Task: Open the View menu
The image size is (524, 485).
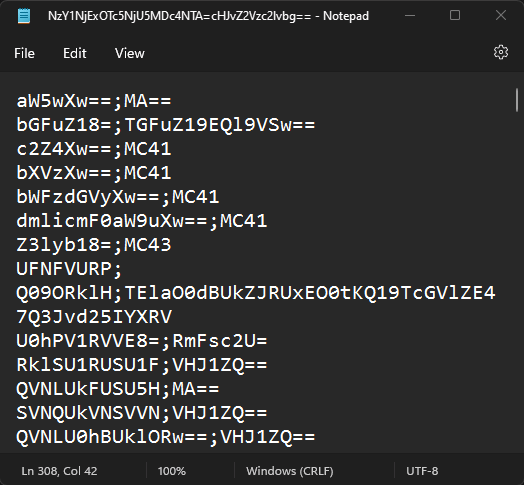Action: click(130, 53)
